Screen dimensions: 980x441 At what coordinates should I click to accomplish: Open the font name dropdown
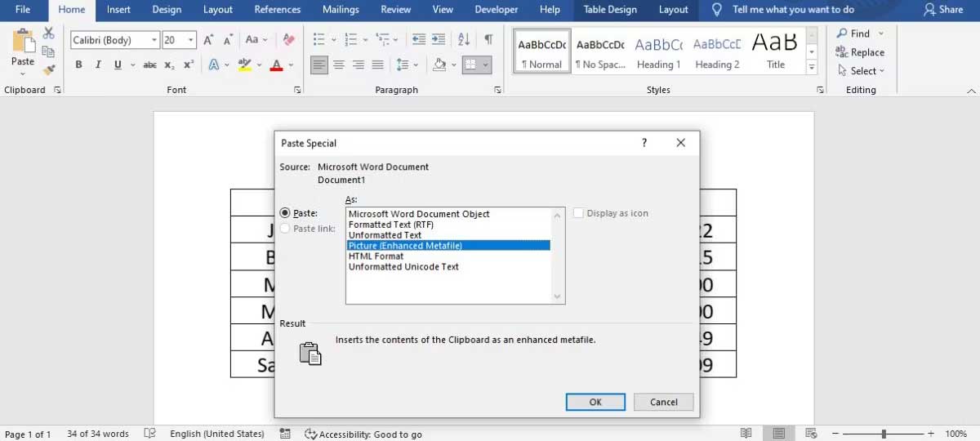click(x=154, y=40)
